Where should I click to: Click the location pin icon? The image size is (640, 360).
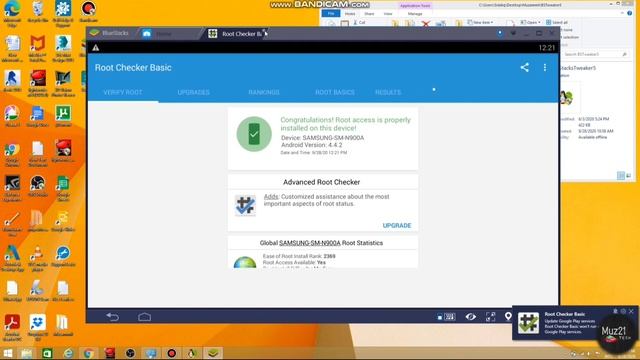point(508,317)
